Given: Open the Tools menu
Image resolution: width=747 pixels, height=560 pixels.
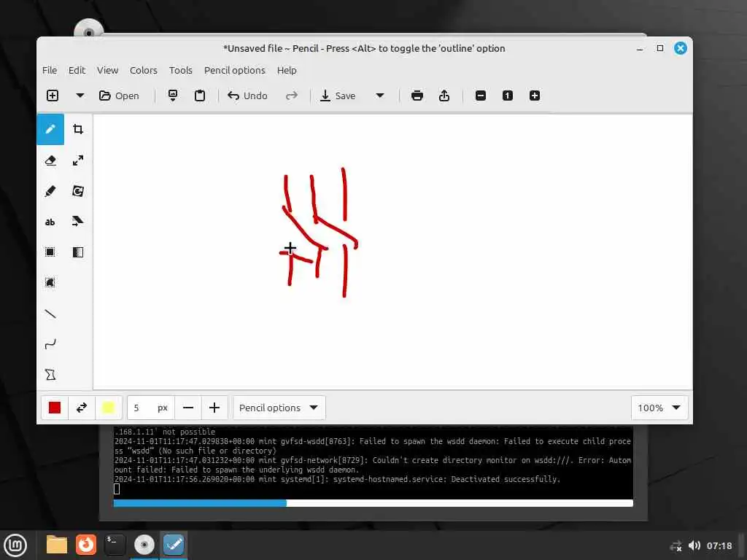Looking at the screenshot, I should pos(181,70).
